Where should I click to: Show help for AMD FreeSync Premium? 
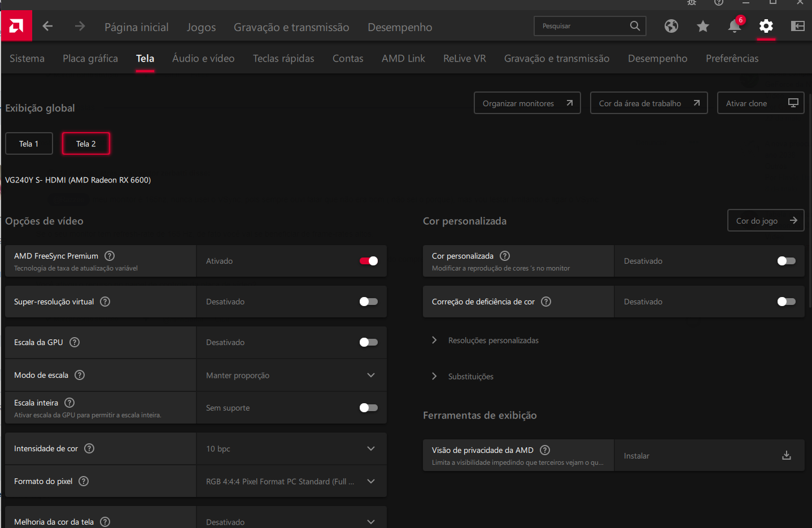(110, 256)
